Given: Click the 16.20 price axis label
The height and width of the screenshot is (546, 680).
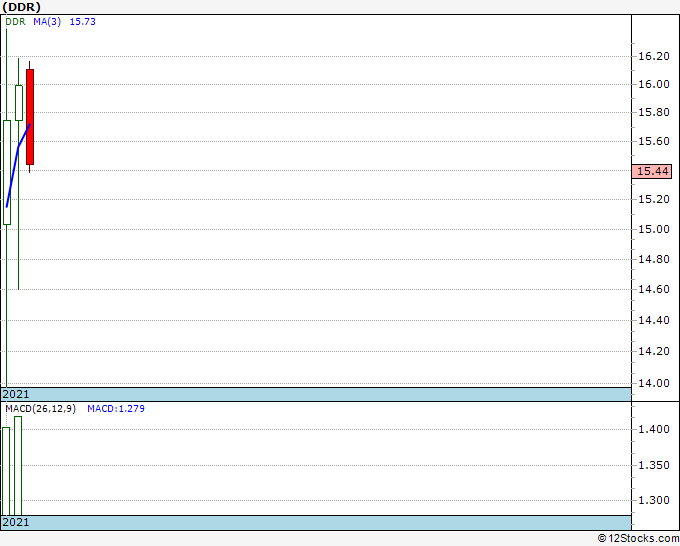Looking at the screenshot, I should tap(654, 56).
